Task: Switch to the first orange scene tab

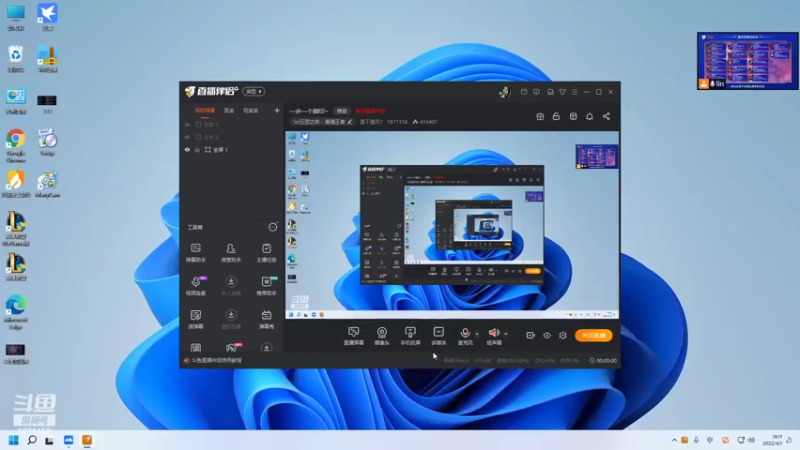Action: click(205, 110)
